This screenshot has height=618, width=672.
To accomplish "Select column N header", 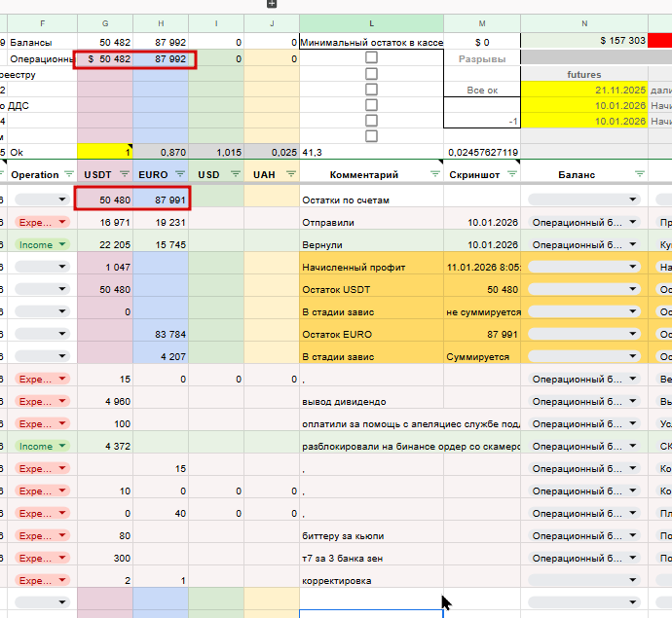I will pos(584,23).
